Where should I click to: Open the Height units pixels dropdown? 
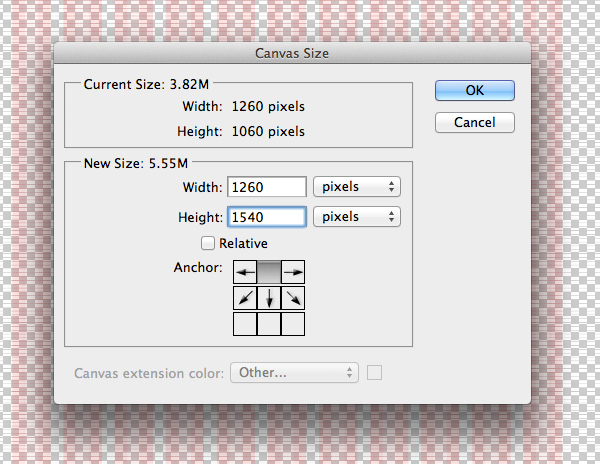[357, 217]
